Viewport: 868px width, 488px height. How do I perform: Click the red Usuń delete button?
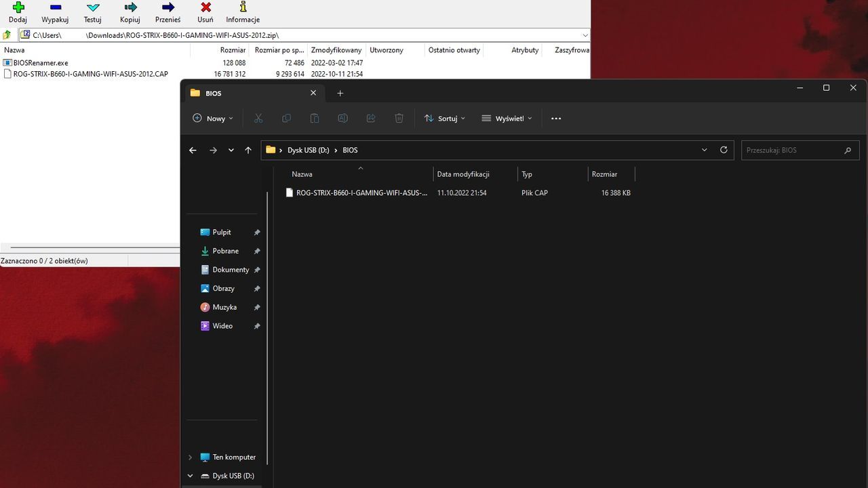click(205, 12)
